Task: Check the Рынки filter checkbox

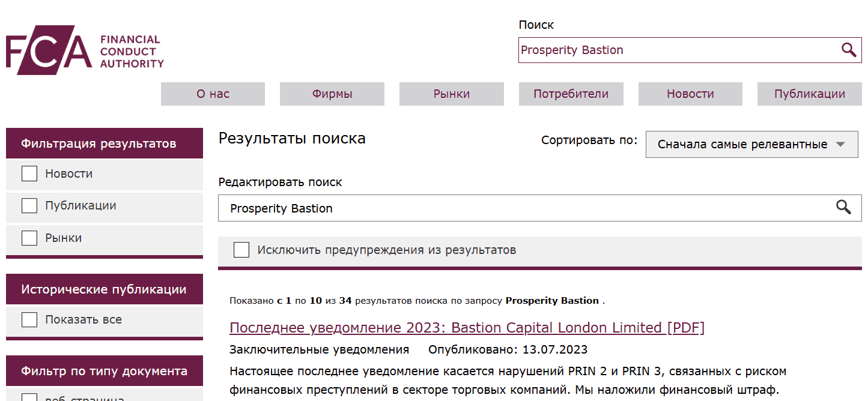Action: (x=29, y=238)
